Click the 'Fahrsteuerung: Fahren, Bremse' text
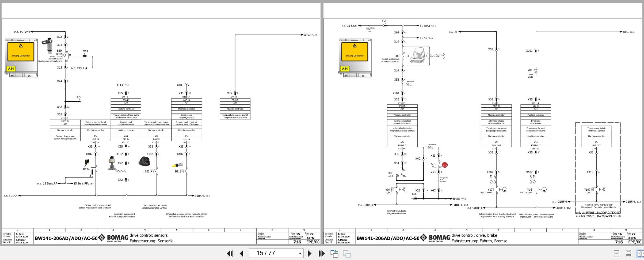644x260 pixels. click(x=479, y=241)
